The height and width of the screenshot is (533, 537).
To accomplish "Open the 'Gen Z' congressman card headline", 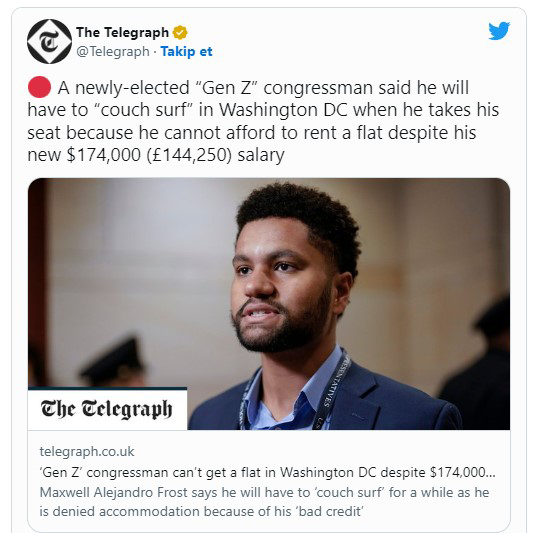I will point(267,472).
